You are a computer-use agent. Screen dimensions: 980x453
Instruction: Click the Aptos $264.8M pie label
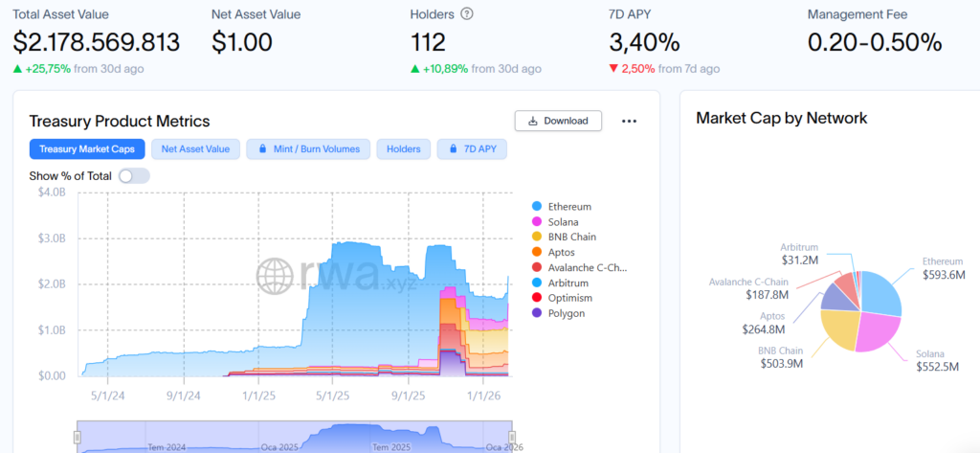point(764,322)
